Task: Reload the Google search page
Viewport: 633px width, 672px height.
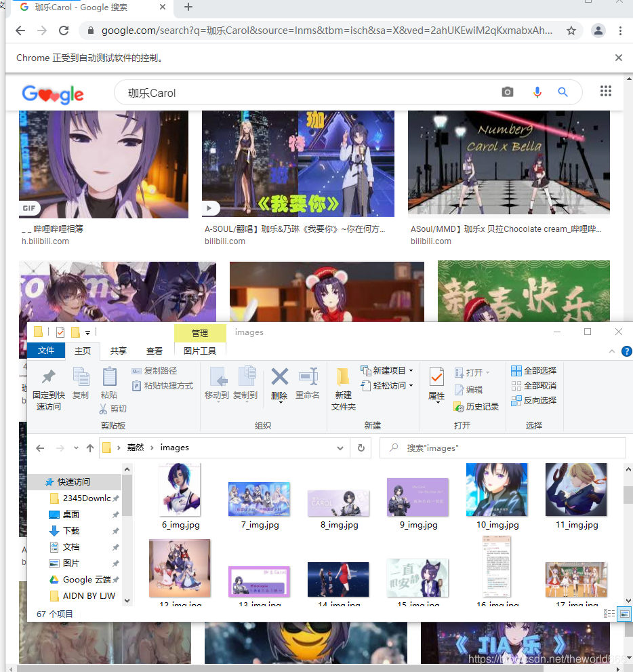Action: (64, 31)
